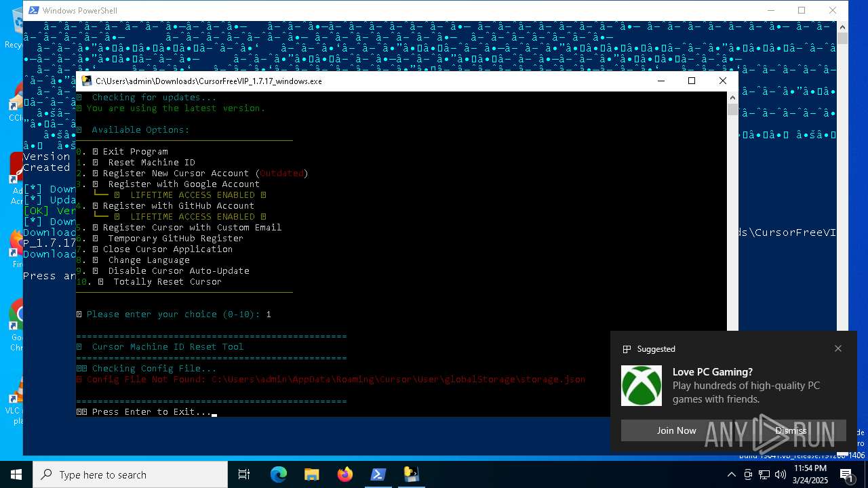Show hidden system tray icons
The image size is (868, 488).
point(732,474)
